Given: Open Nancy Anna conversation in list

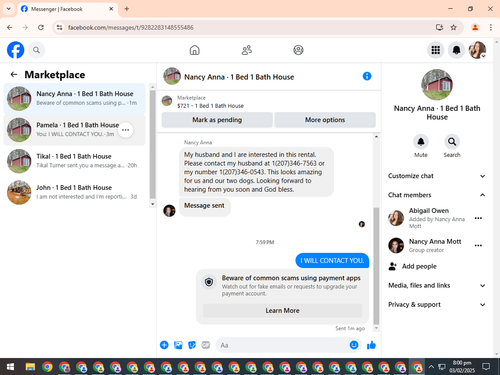Looking at the screenshot, I should coord(75,98).
